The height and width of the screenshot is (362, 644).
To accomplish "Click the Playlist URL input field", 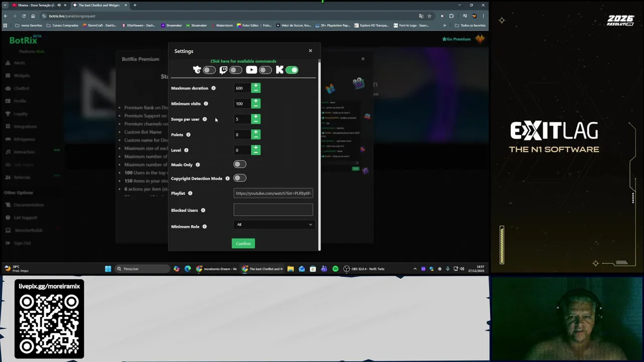I will coord(273,193).
